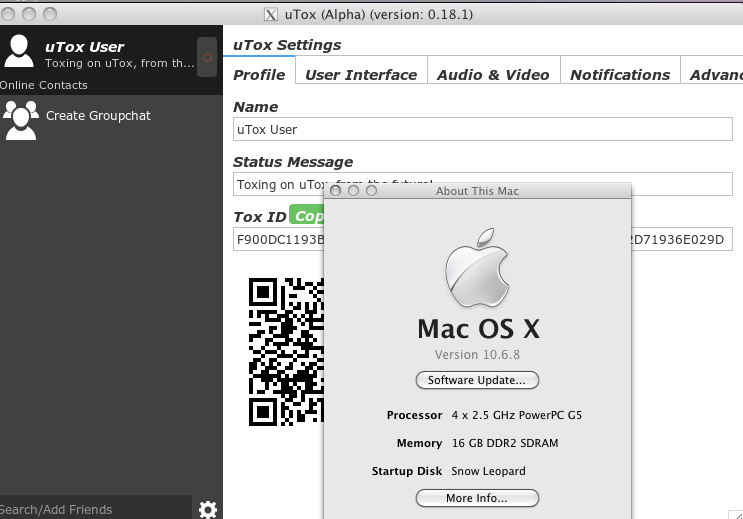
Task: Click the uTox window resize grip
Action: [x=736, y=514]
